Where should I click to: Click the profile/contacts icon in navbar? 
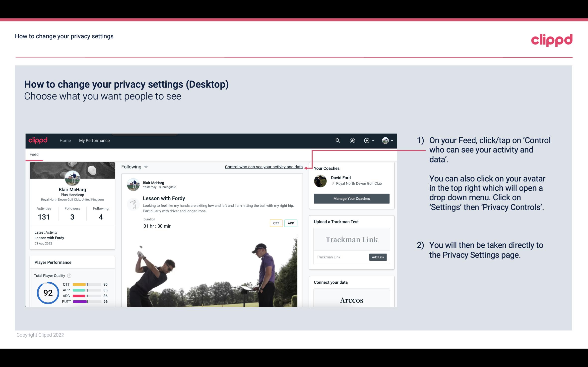(x=353, y=140)
